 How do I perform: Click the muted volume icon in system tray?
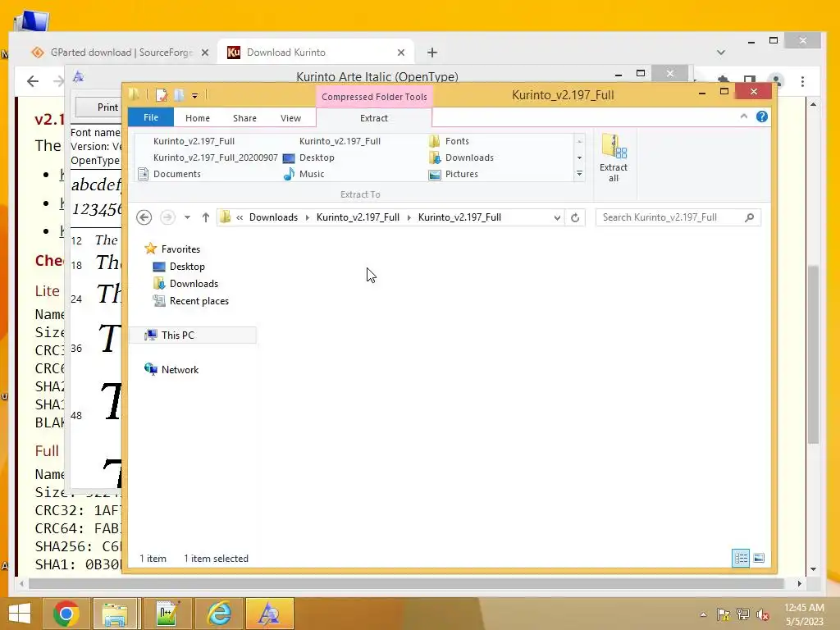point(762,614)
